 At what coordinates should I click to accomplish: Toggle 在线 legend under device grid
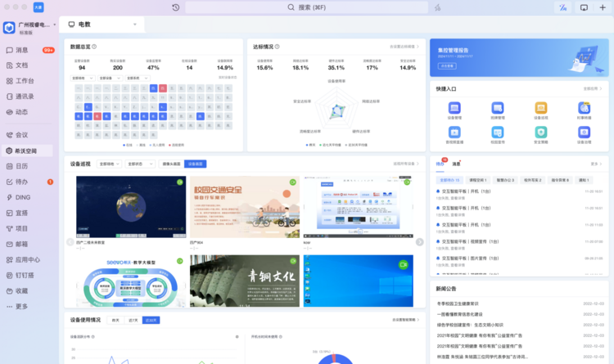coord(128,146)
